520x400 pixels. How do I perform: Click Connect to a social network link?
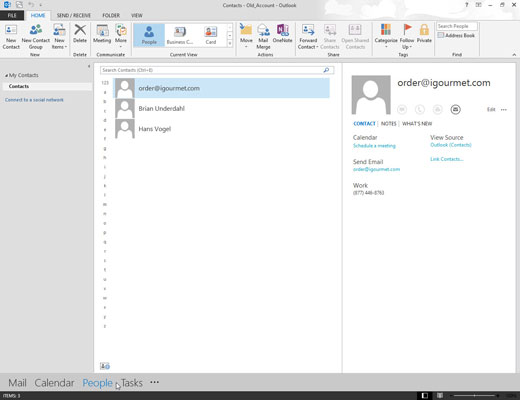point(34,100)
